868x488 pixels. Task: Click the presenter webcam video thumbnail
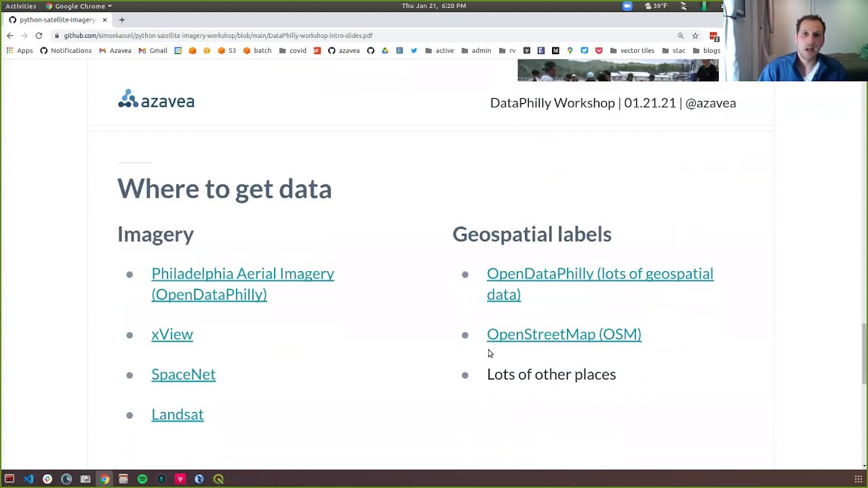[x=796, y=41]
